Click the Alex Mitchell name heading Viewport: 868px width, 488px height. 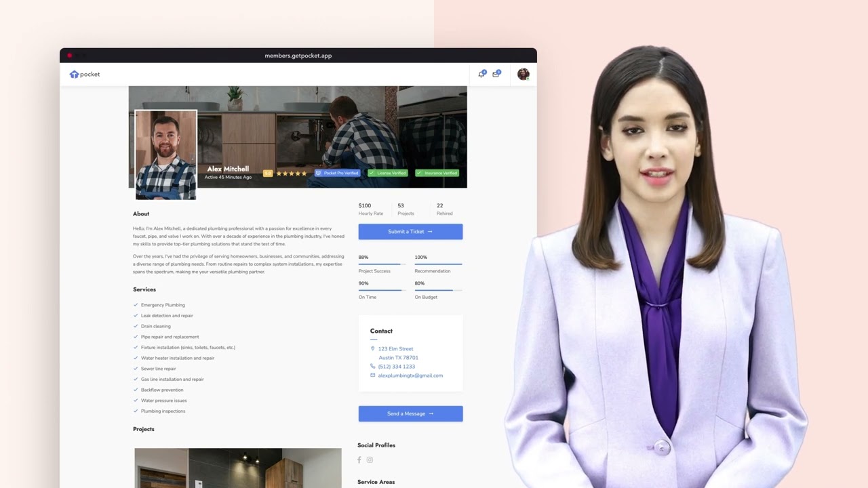tap(228, 169)
